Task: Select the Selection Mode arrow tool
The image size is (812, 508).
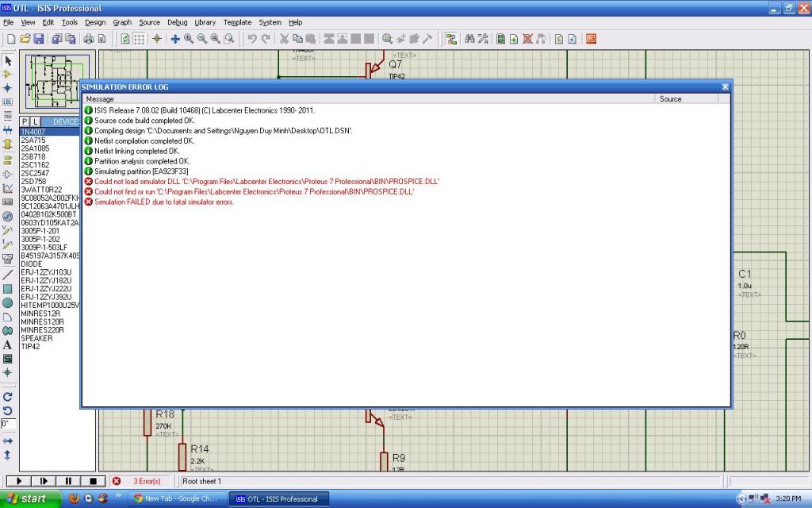Action: point(8,60)
